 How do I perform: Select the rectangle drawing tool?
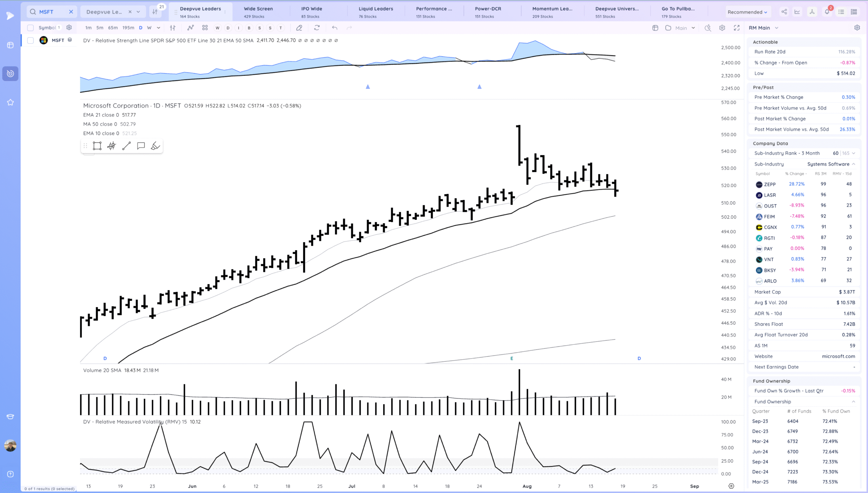97,146
